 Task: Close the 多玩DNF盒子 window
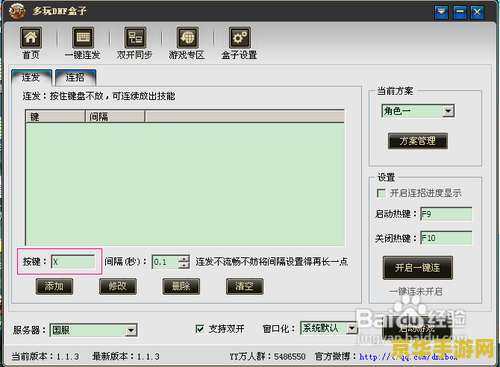(477, 12)
